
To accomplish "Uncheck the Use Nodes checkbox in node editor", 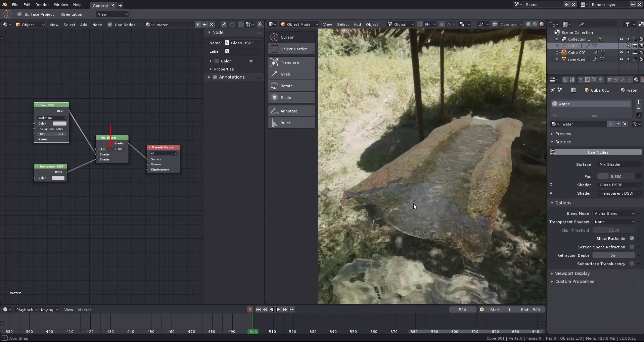I will tap(110, 25).
